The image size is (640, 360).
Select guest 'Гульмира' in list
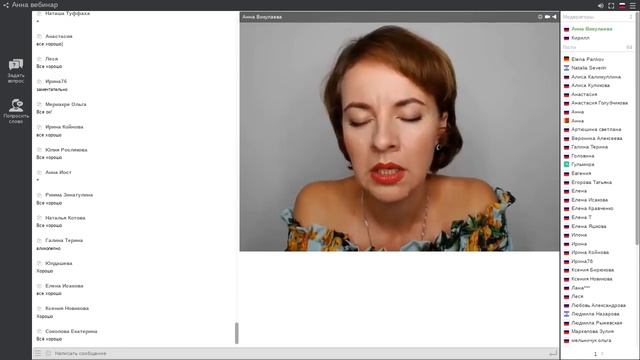[x=582, y=164]
